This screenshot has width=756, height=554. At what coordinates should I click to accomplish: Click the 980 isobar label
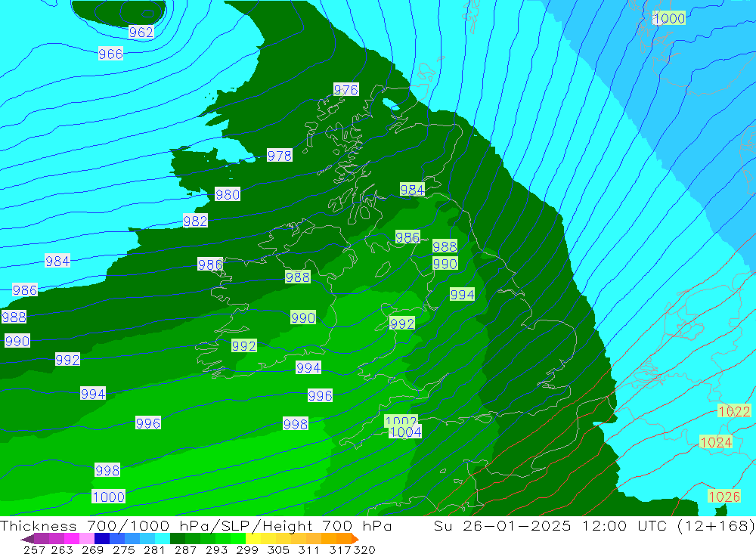(227, 194)
